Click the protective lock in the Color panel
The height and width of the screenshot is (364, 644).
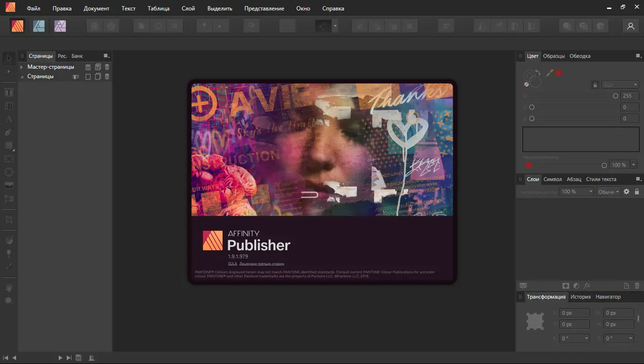[595, 84]
